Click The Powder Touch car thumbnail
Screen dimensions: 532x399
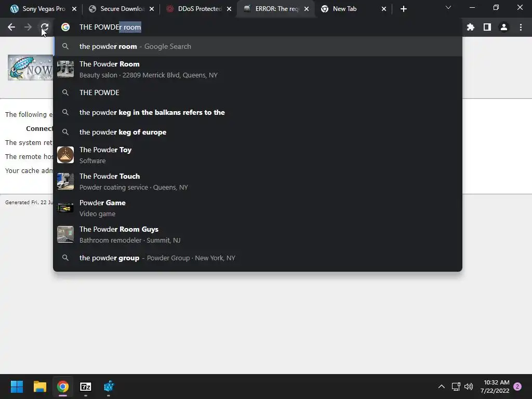pos(65,181)
